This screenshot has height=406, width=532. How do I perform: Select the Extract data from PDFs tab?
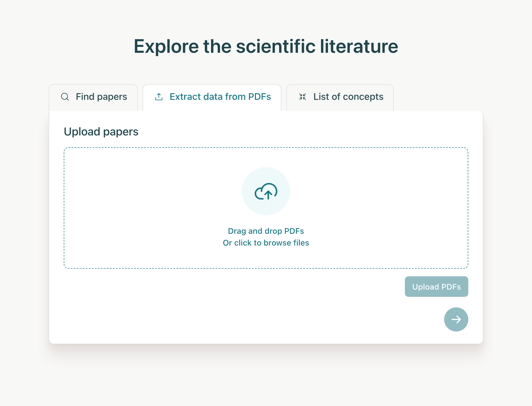[x=212, y=97]
